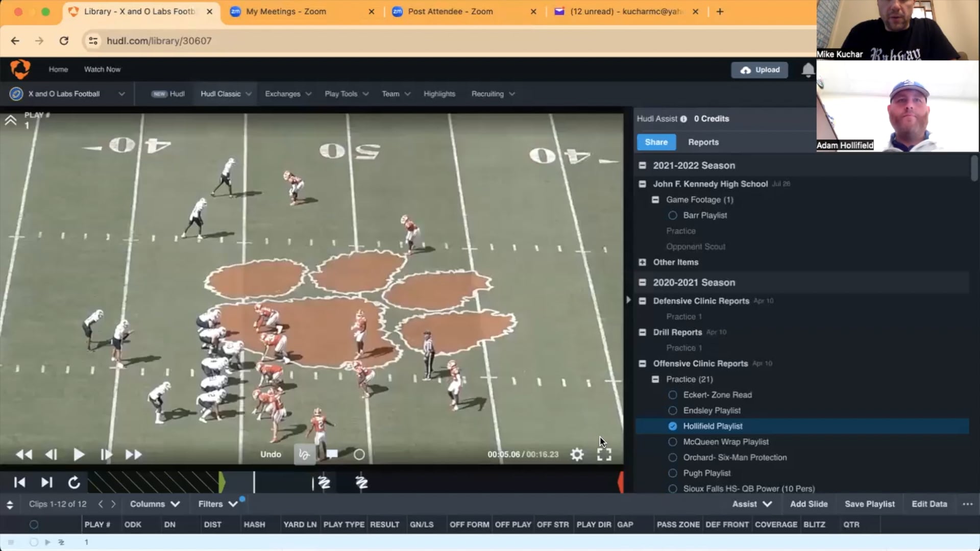Toggle select-all clips circle in header
The width and height of the screenshot is (980, 551).
(34, 524)
